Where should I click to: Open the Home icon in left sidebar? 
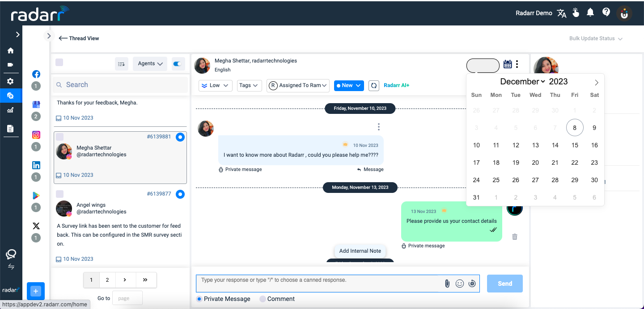[x=10, y=51]
